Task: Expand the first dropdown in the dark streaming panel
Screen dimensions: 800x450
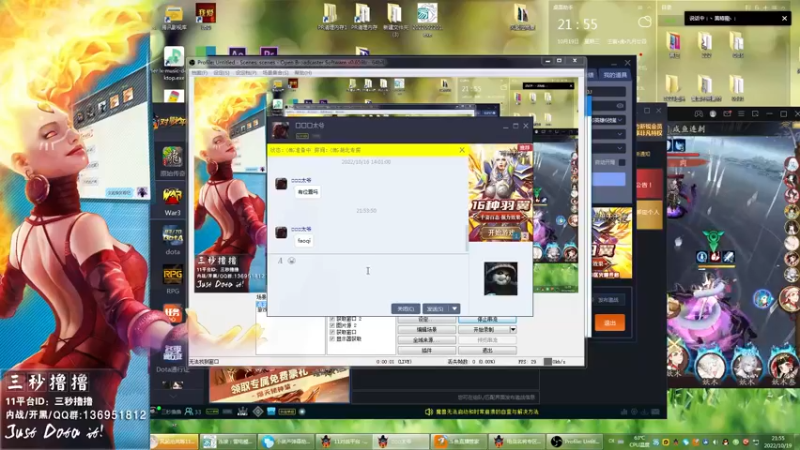Action: pyautogui.click(x=620, y=120)
